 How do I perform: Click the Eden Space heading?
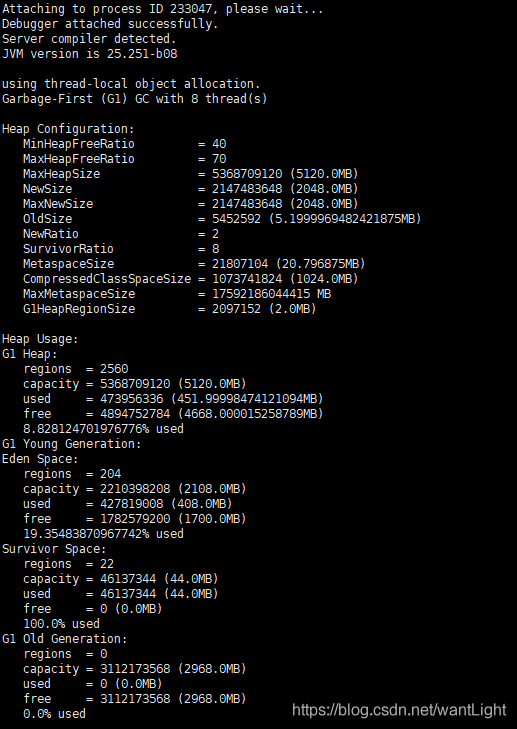(40, 459)
